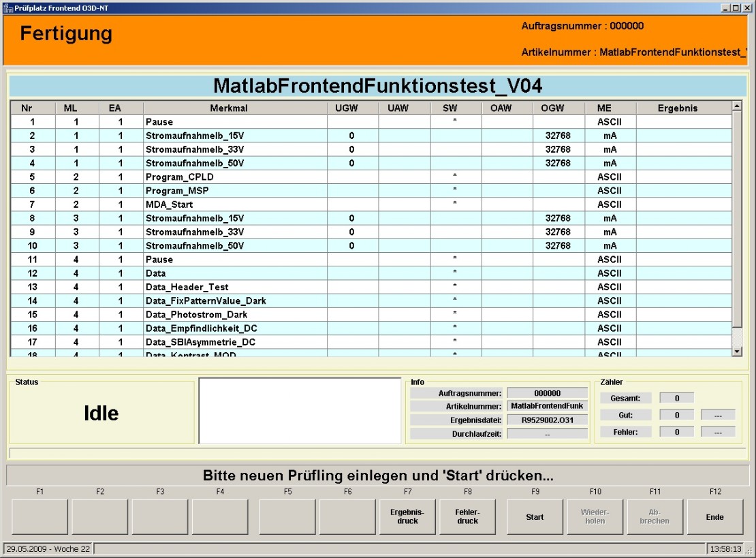Click the Artikelnummer field in the Info panel
Screen dimensions: 756x558
(x=547, y=406)
